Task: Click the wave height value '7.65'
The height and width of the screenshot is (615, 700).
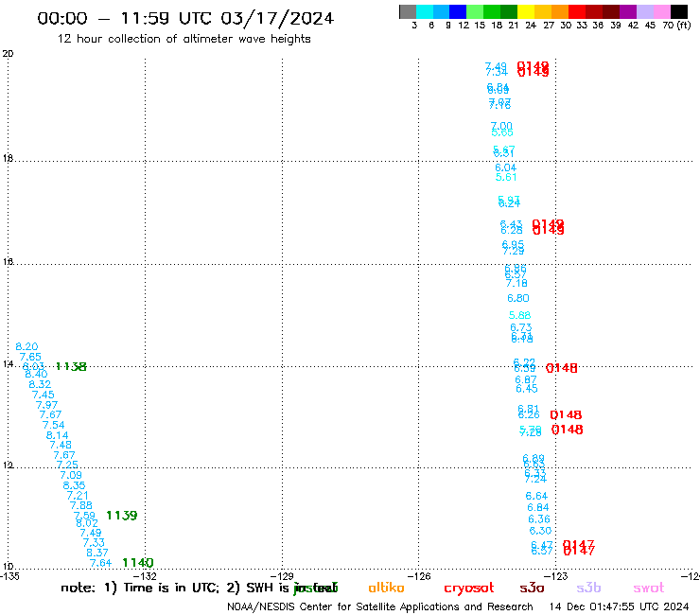Action: point(30,357)
